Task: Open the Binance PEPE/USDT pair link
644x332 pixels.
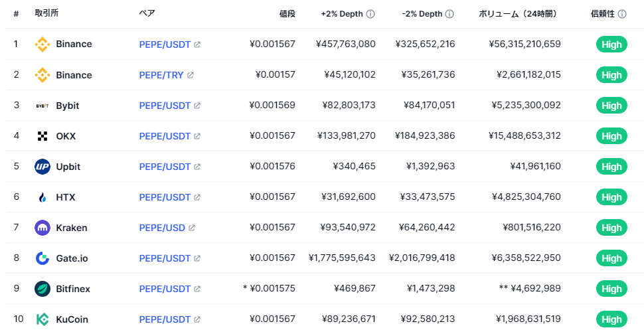Action: (165, 44)
